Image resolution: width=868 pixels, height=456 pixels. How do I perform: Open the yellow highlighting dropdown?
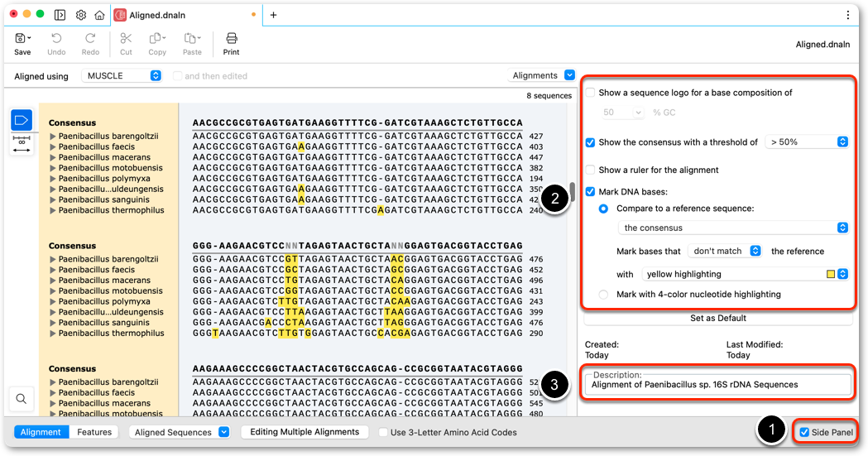pos(745,274)
